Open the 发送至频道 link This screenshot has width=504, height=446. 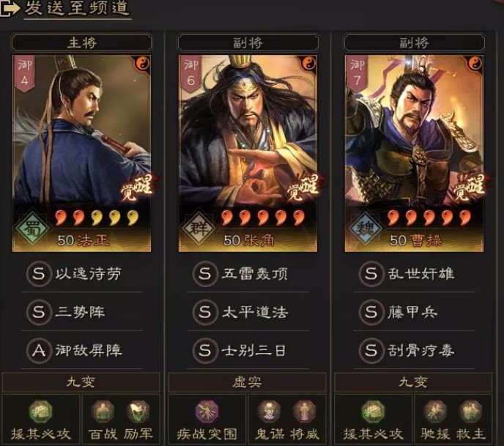77,8
